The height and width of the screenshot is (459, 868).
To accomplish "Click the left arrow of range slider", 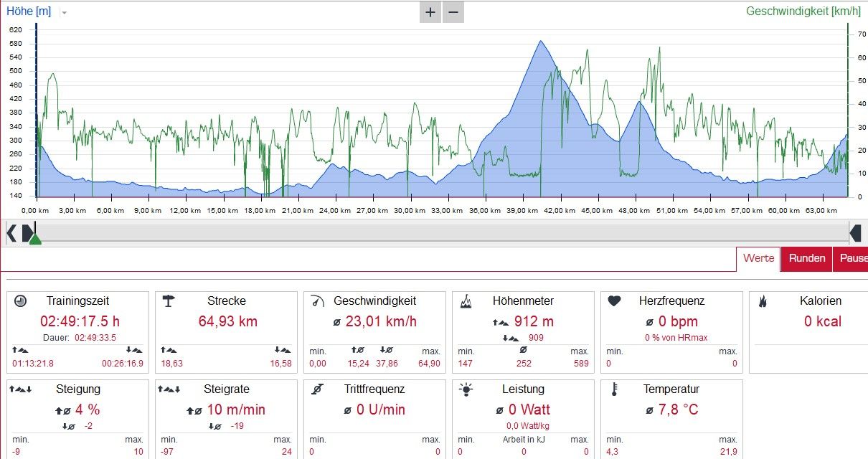I will 11,233.
